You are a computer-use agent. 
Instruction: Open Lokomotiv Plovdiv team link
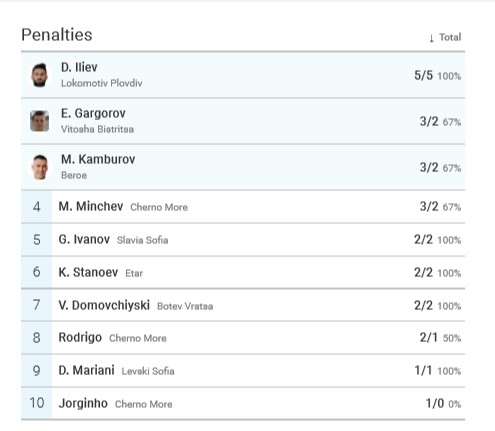tap(102, 83)
